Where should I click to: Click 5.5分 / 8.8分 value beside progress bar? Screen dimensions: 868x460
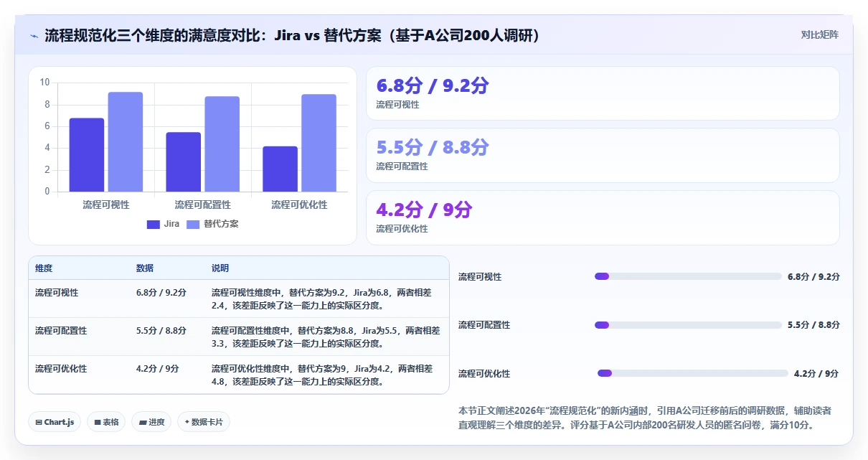pos(813,325)
